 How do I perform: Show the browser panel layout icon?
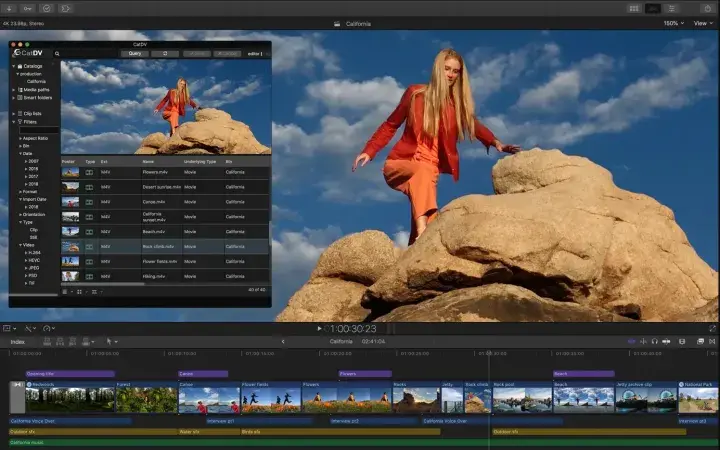[x=633, y=8]
